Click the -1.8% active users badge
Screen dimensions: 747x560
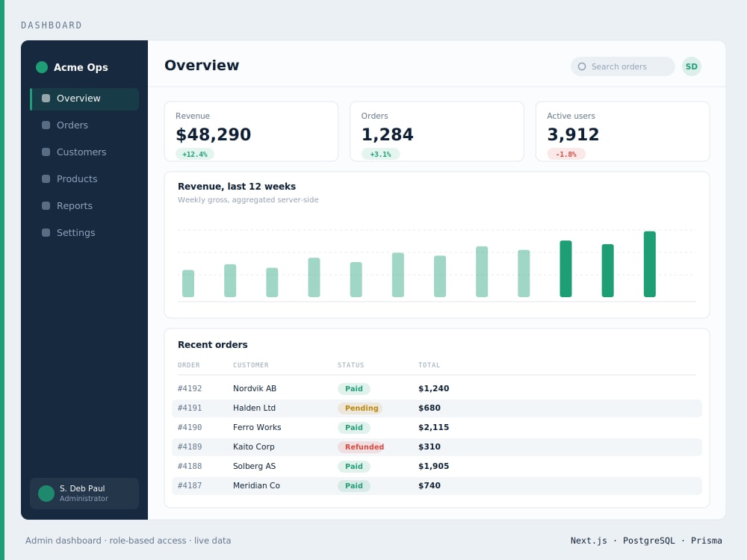coord(566,155)
